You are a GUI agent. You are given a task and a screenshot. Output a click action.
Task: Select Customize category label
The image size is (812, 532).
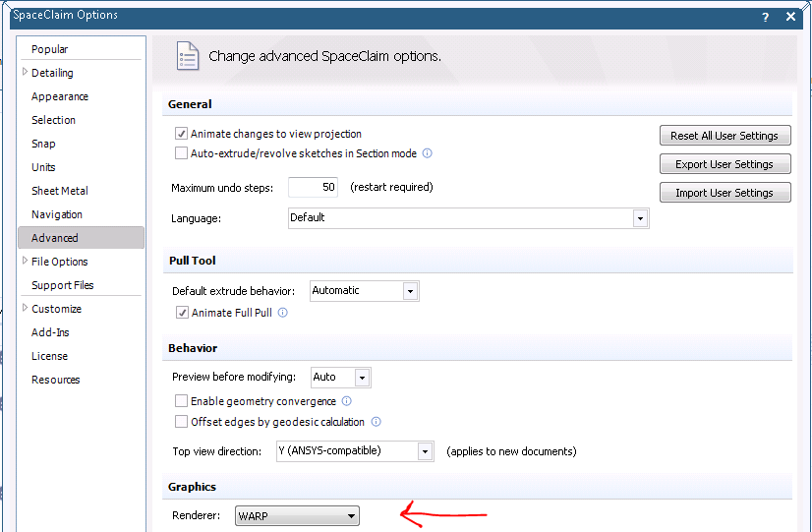coord(56,309)
